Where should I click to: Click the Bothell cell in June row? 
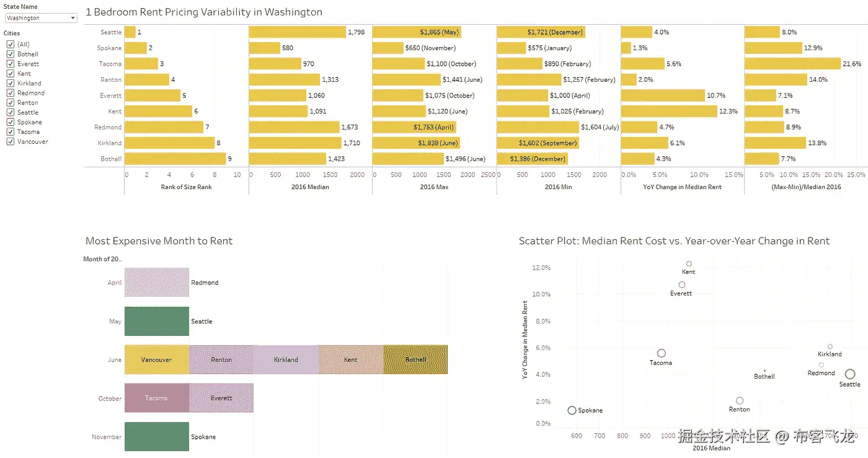coord(415,359)
